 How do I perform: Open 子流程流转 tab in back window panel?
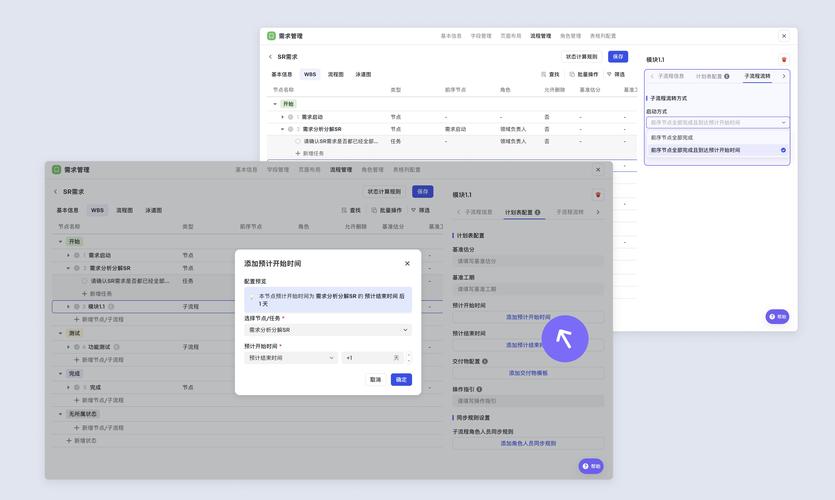pos(758,76)
